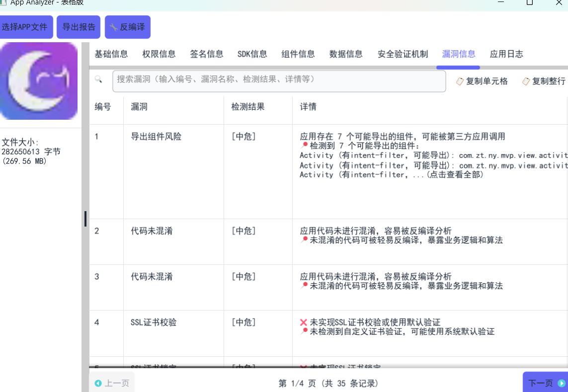Screen dimensions: 568x392
Task: Click the previous page arrow icon
Action: (98, 383)
